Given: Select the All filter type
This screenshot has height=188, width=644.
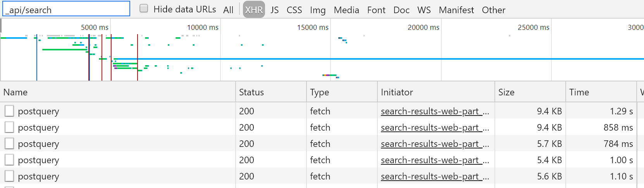Looking at the screenshot, I should (228, 10).
